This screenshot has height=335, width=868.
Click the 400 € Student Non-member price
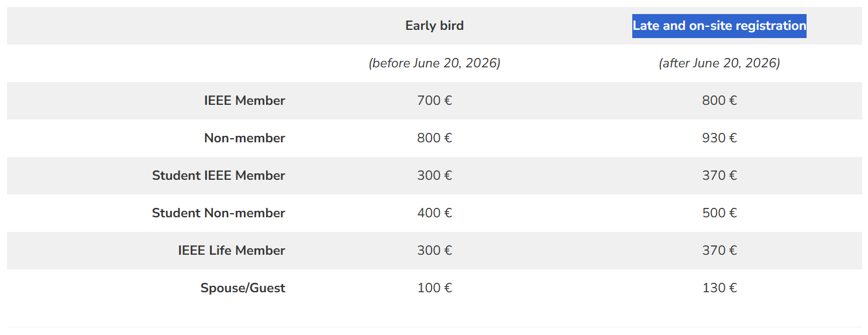coord(434,213)
